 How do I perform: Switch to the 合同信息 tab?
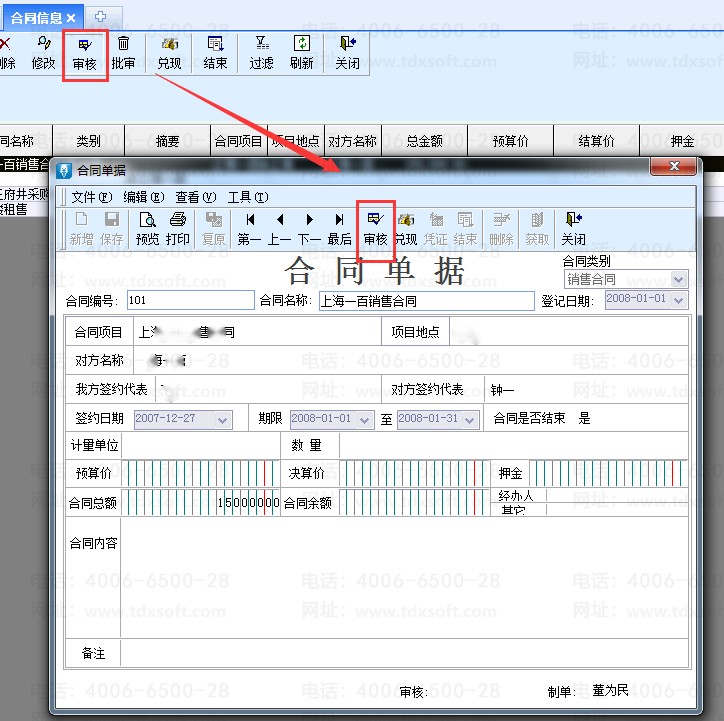(x=36, y=18)
